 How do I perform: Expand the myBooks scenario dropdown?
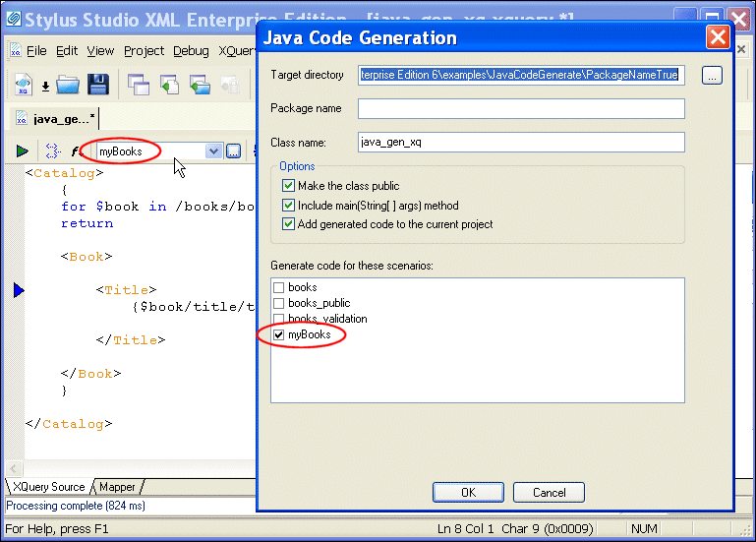click(x=213, y=151)
